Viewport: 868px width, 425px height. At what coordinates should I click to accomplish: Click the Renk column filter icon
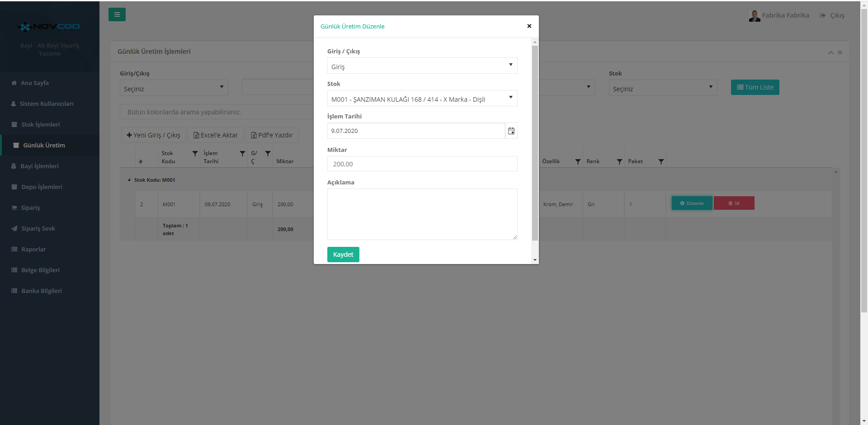619,161
